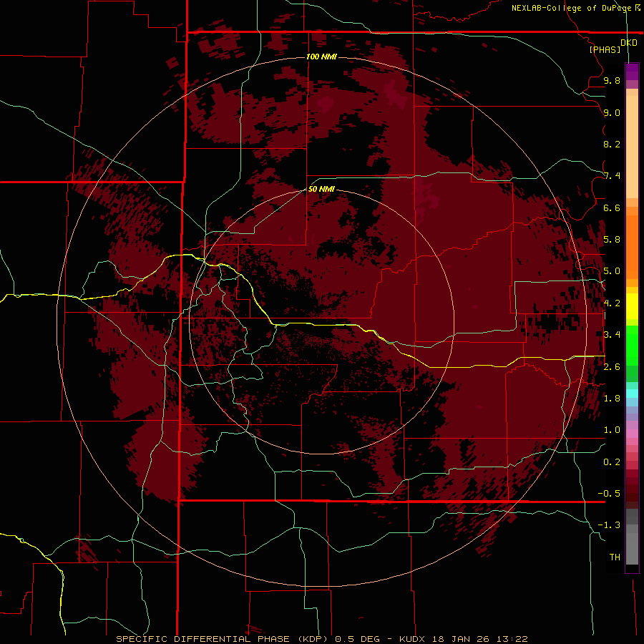Viewport: 644px width, 644px height.
Task: Click the 5.0 scale value
Action: [612, 271]
